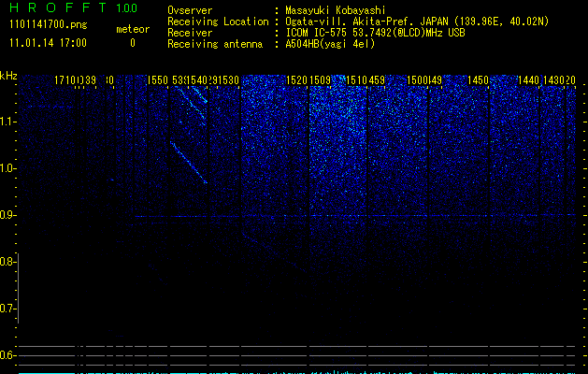
Task: Click the horizontal carrier line at 0.9 kHz
Action: (355, 216)
